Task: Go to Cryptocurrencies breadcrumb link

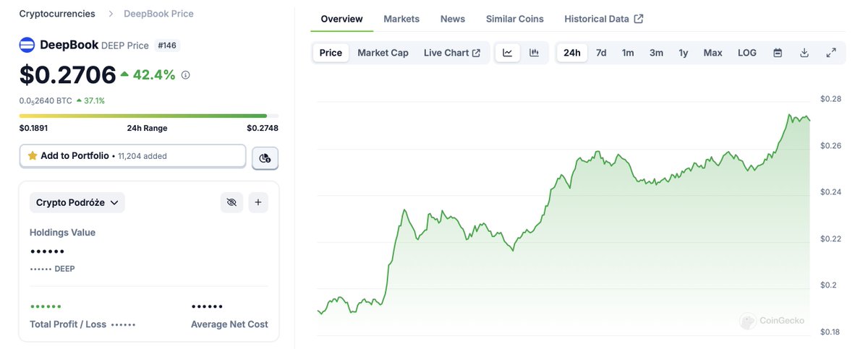Action: click(x=57, y=14)
